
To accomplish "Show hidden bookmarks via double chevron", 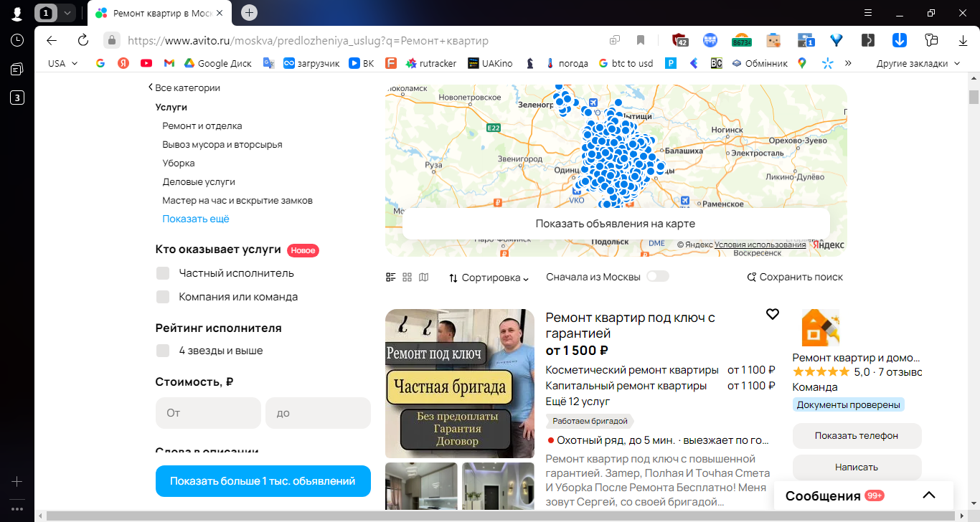I will tap(848, 63).
